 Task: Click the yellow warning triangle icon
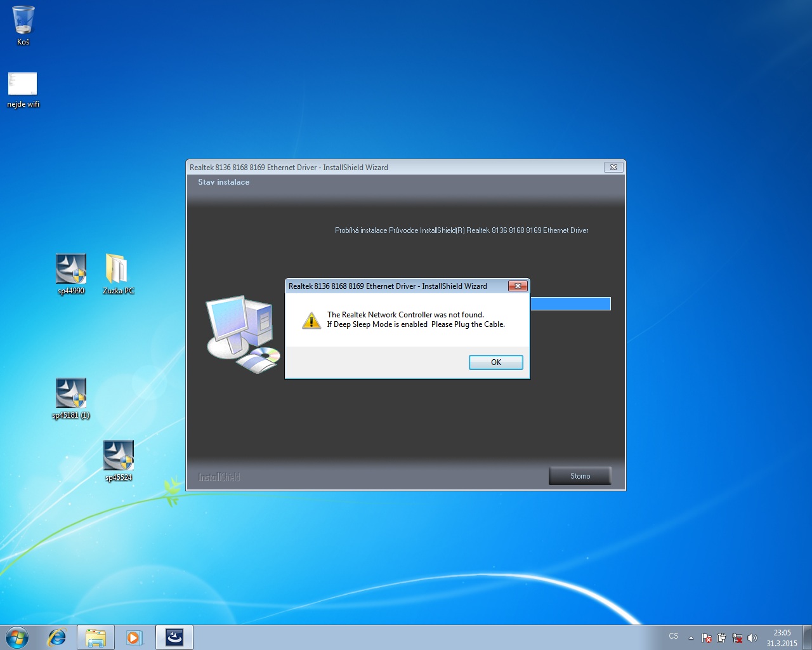click(311, 321)
